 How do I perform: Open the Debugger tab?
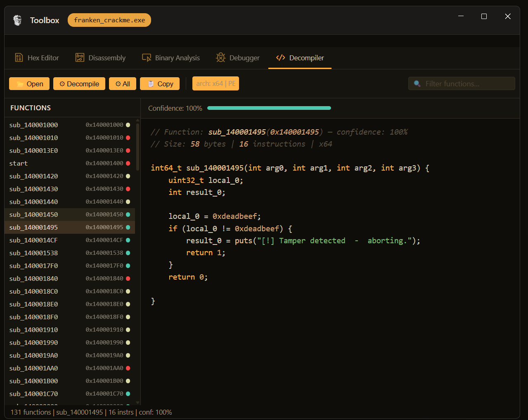[x=238, y=58]
